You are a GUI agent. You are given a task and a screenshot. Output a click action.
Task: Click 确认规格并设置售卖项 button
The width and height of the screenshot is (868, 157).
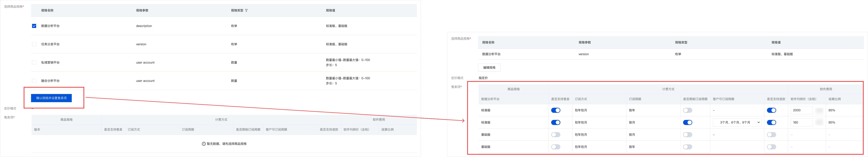pyautogui.click(x=51, y=98)
